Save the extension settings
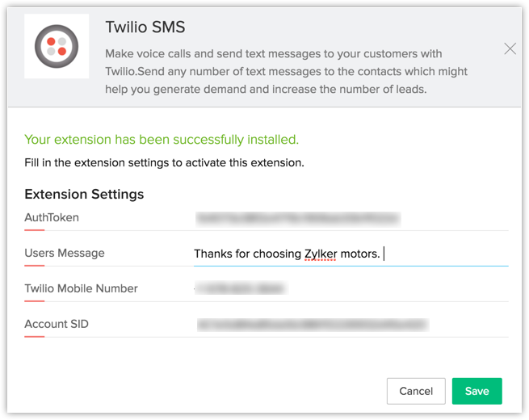The width and height of the screenshot is (529, 420). click(x=477, y=391)
